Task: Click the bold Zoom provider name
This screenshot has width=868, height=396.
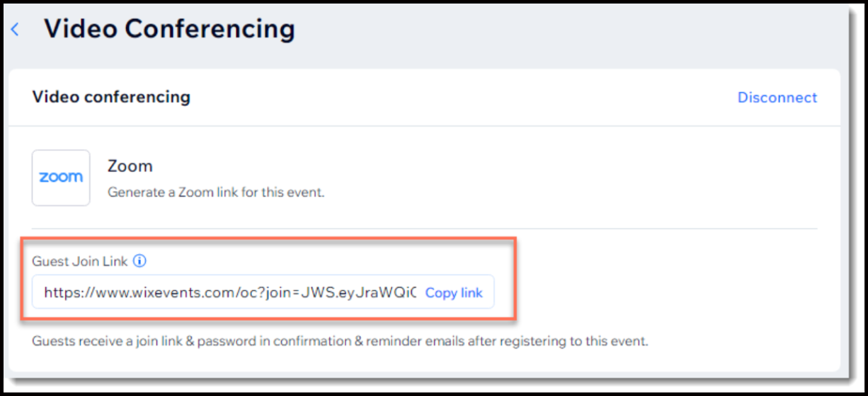Action: point(130,166)
